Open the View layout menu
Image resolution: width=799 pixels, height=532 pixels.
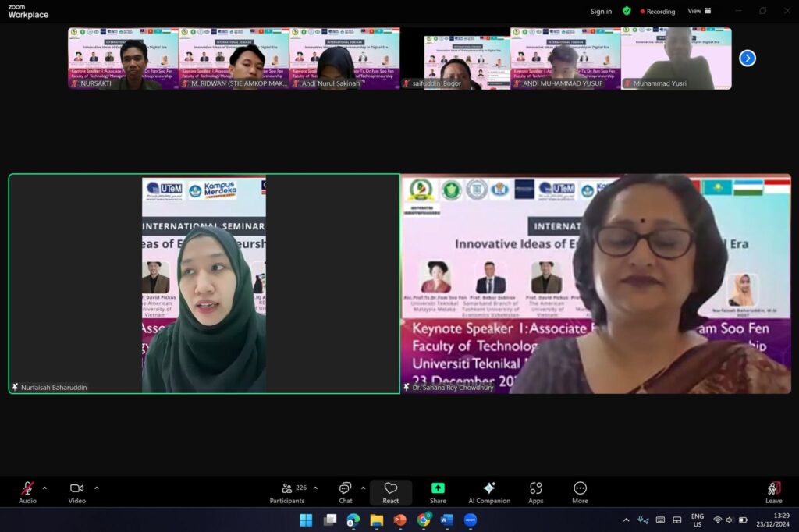pos(699,11)
